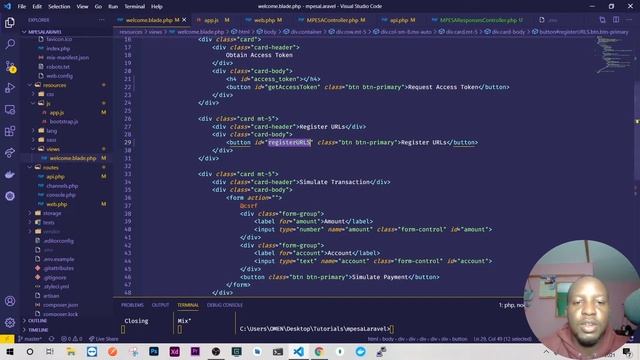Open index.php in file tree
Image resolution: width=640 pixels, height=360 pixels.
(x=58, y=49)
